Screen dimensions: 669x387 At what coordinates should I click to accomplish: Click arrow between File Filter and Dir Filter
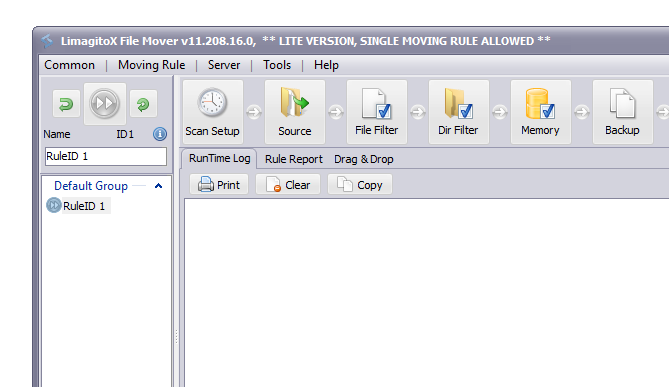[418, 112]
